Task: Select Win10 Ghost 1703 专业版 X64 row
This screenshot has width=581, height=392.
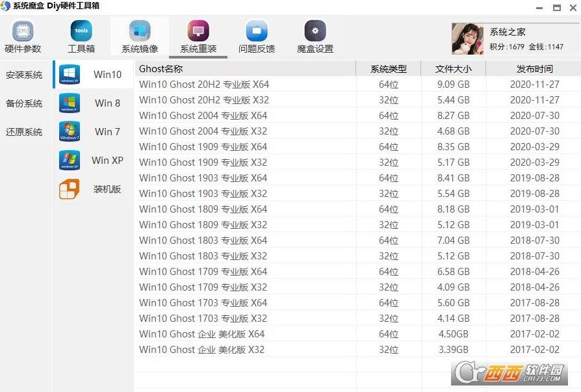Action: [357, 303]
